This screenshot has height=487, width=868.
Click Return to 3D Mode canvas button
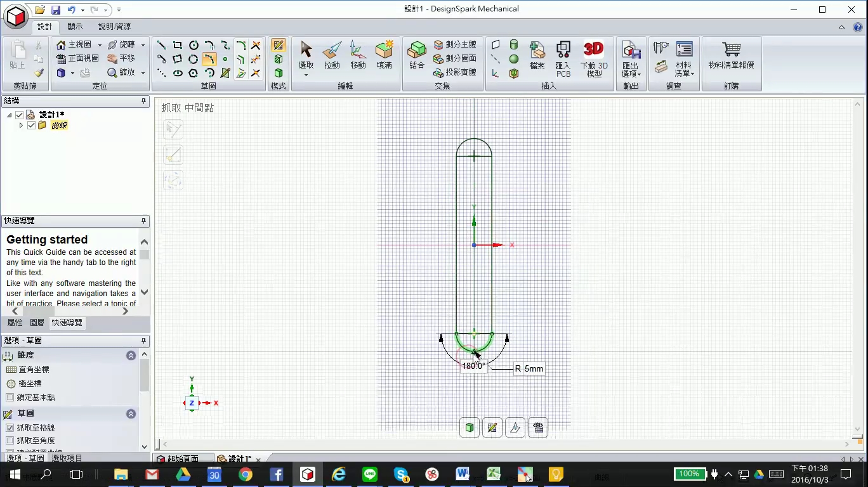470,427
